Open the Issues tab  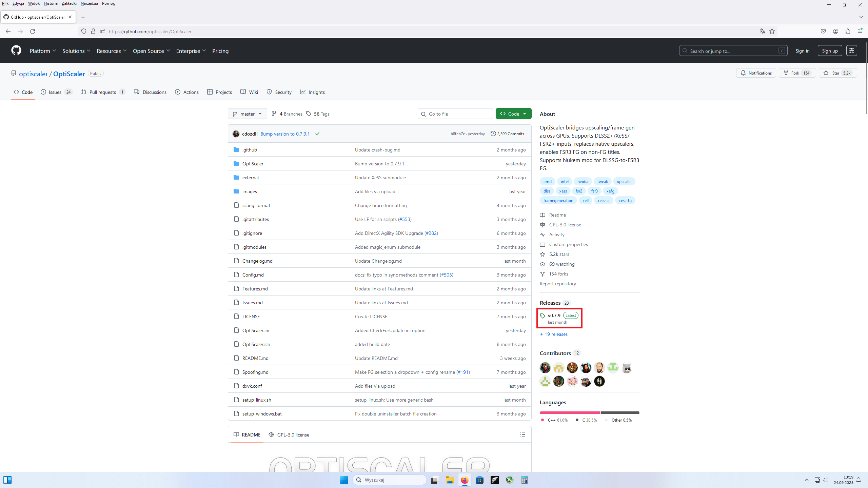tap(57, 92)
